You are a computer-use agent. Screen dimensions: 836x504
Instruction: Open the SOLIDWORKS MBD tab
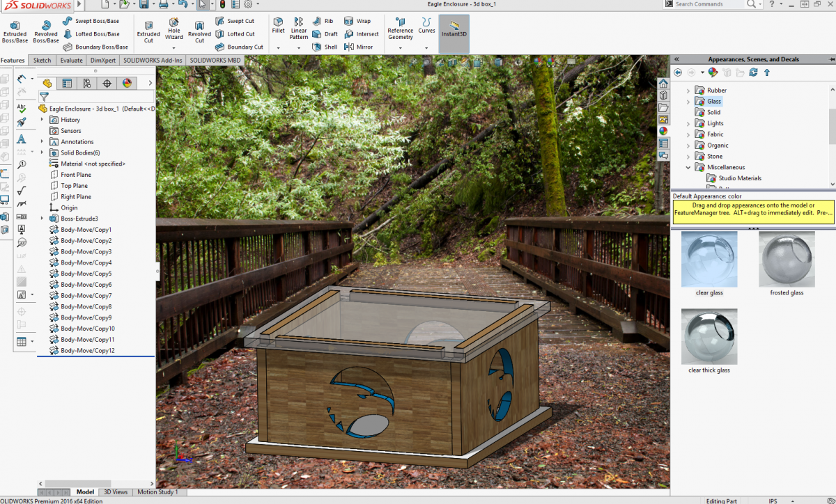click(x=215, y=61)
